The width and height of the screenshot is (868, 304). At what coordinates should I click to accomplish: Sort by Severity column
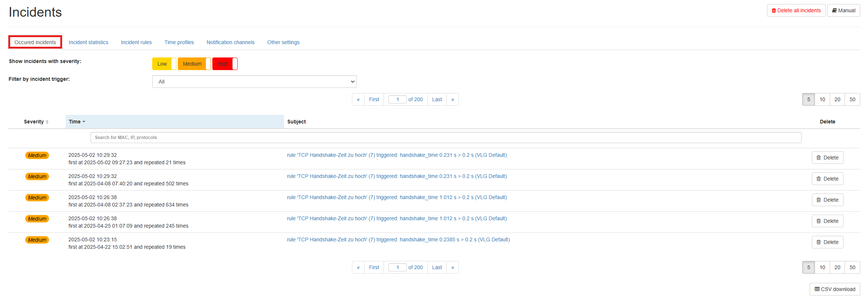pyautogui.click(x=36, y=122)
